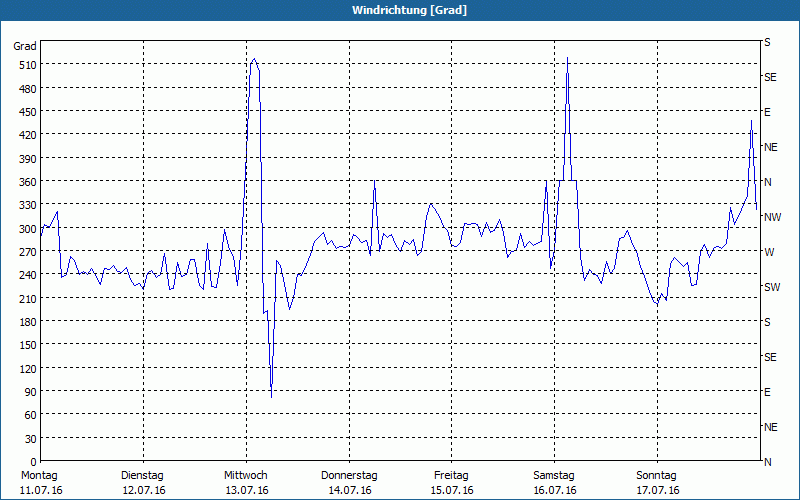Image resolution: width=800 pixels, height=500 pixels.
Task: Select the 270 y-axis value
Action: pyautogui.click(x=28, y=252)
